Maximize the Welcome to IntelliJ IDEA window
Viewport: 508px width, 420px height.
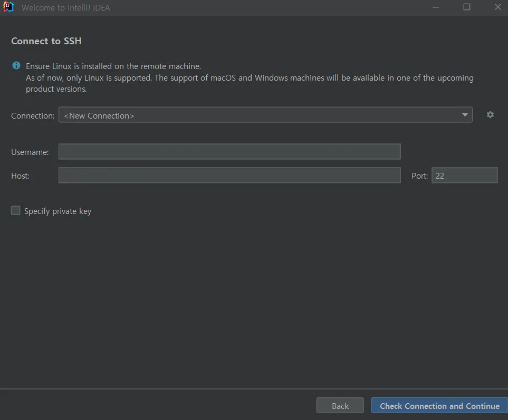pyautogui.click(x=467, y=7)
